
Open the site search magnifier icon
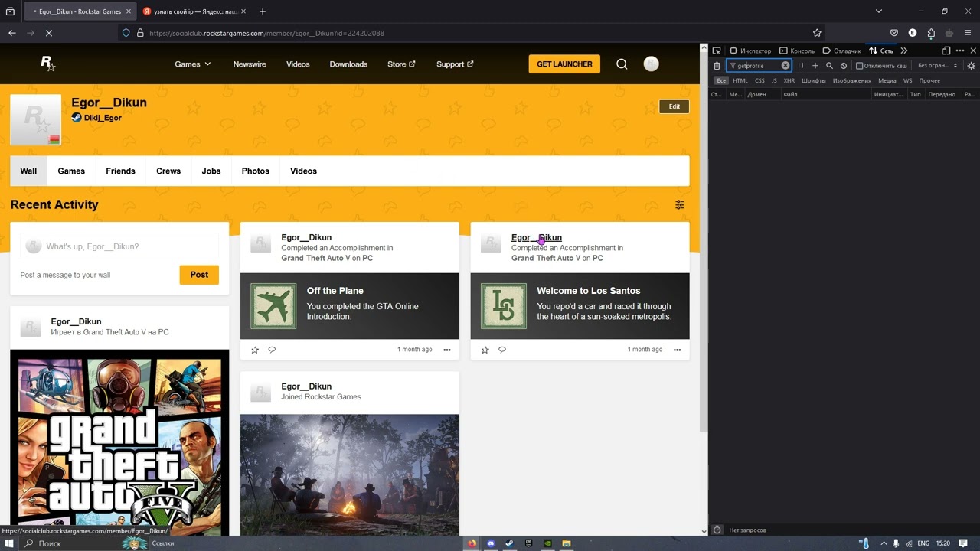[622, 64]
